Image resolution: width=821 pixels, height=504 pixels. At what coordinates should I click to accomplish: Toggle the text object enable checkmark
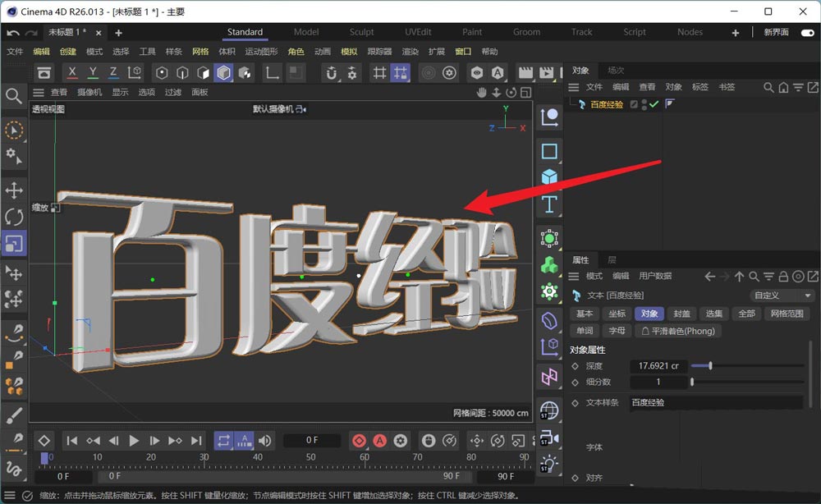(654, 104)
